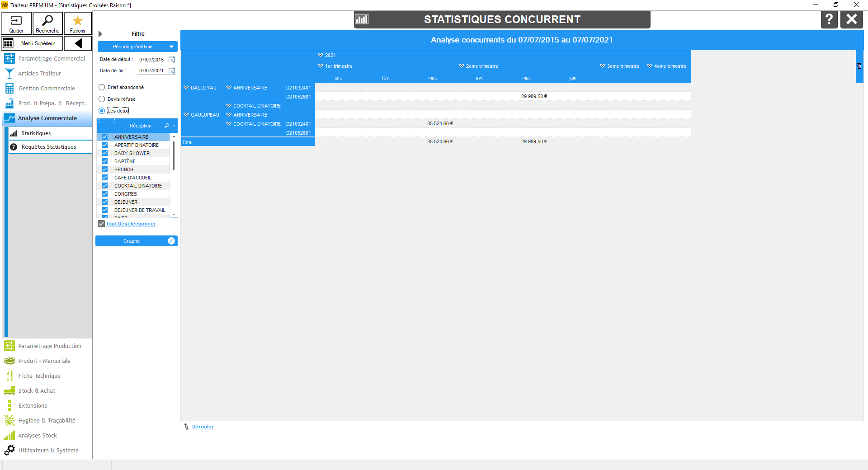Open Fiche Technique cutlery icon
Viewport: 868px width, 470px height.
click(9, 376)
